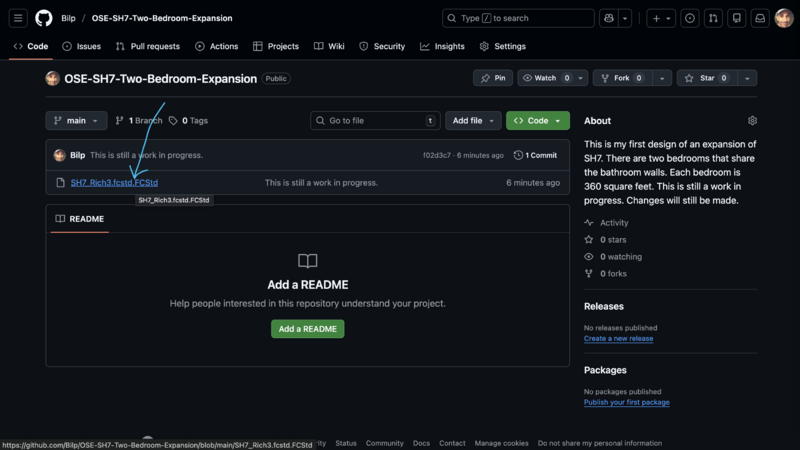This screenshot has width=800, height=450.
Task: Open the green Code dropdown button
Action: click(x=538, y=120)
